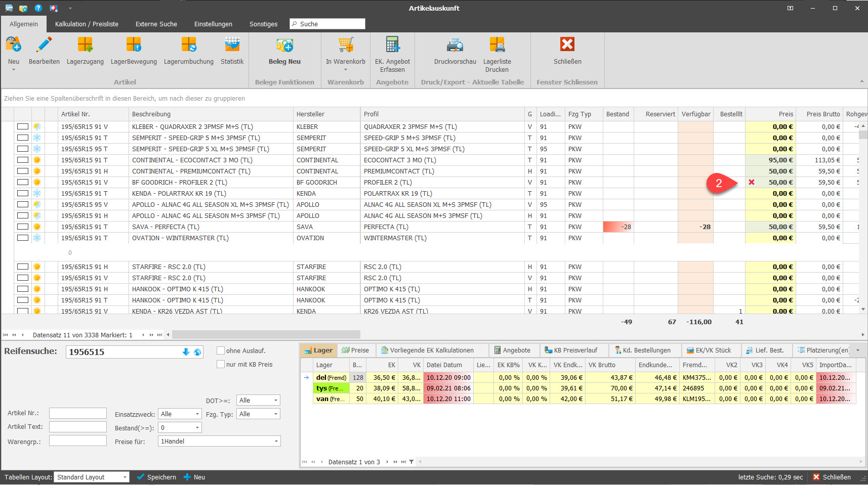
Task: Click the filter icon in Lager navigator
Action: click(x=411, y=462)
